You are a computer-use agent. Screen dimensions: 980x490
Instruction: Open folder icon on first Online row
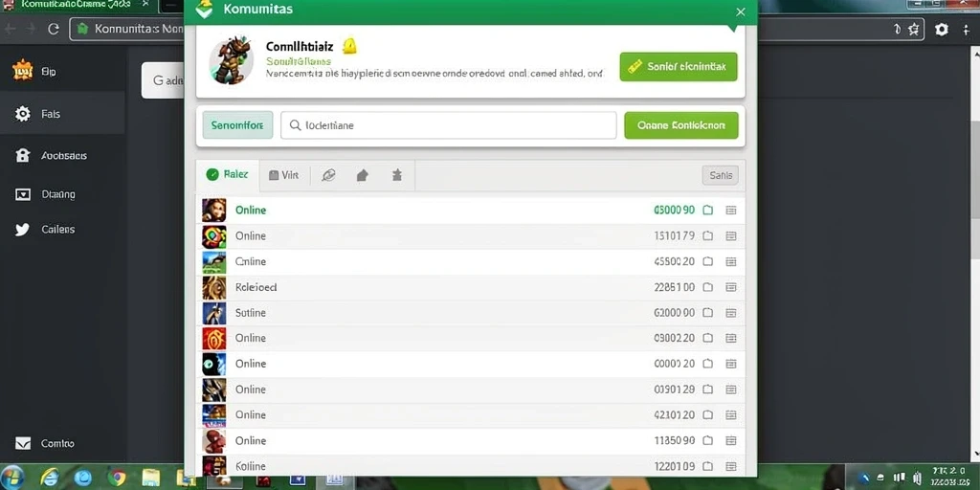707,210
